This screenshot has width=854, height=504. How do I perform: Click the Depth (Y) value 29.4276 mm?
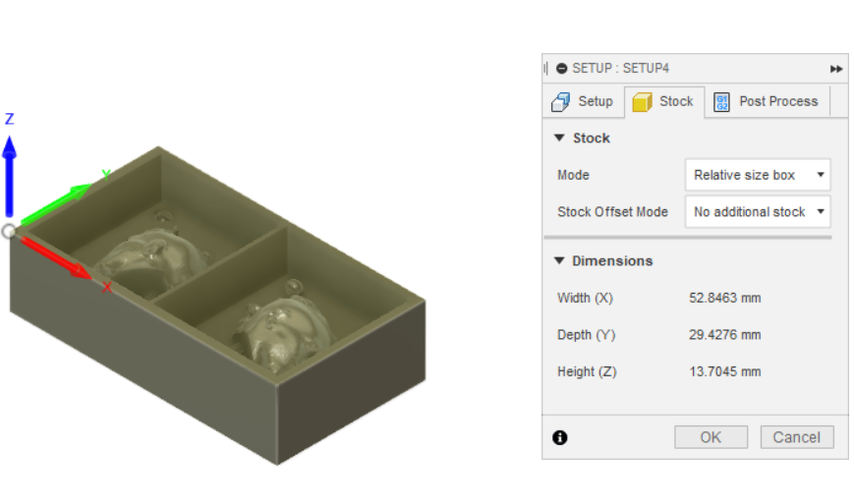pos(725,335)
